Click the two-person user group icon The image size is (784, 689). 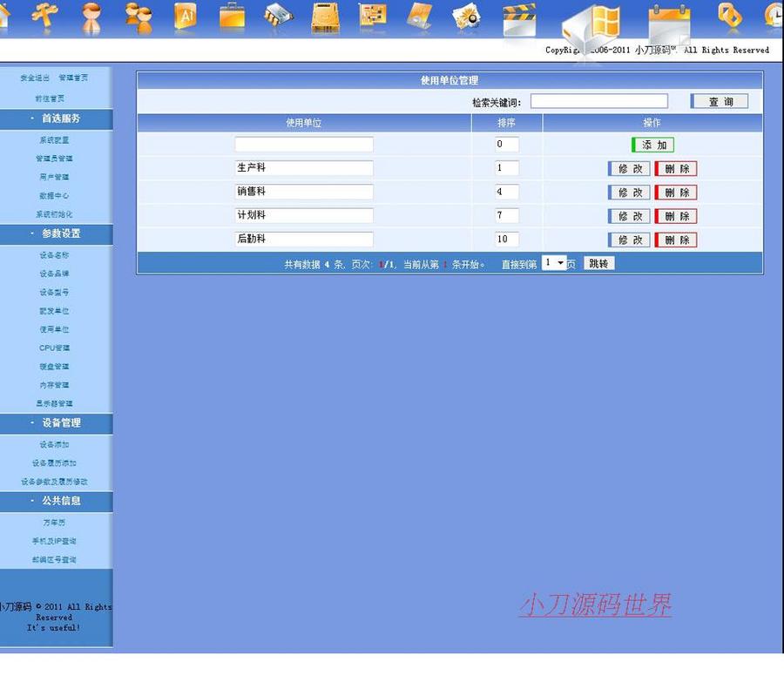[x=138, y=17]
